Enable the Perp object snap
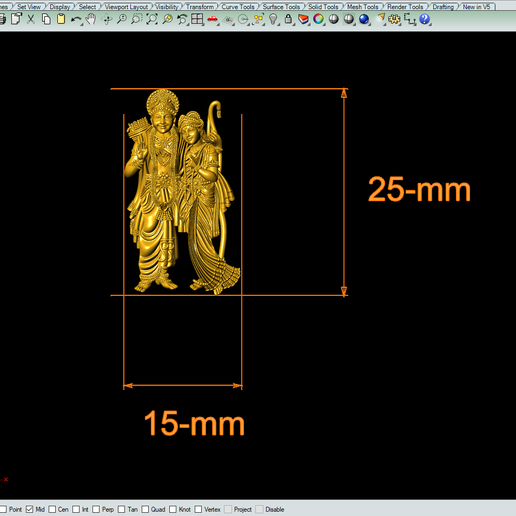This screenshot has height=516, width=516. [x=96, y=509]
